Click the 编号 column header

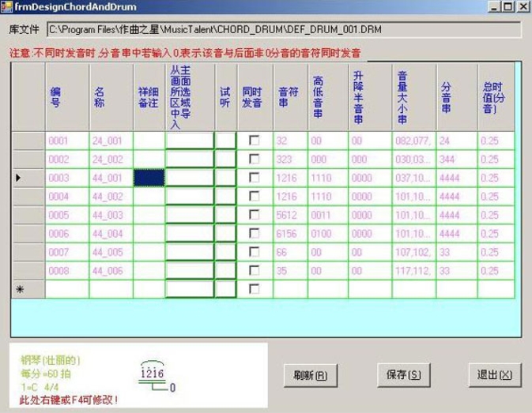point(67,98)
